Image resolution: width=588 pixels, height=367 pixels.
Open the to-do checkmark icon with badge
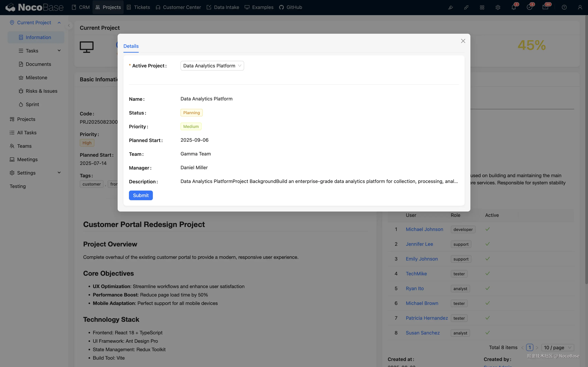click(529, 7)
